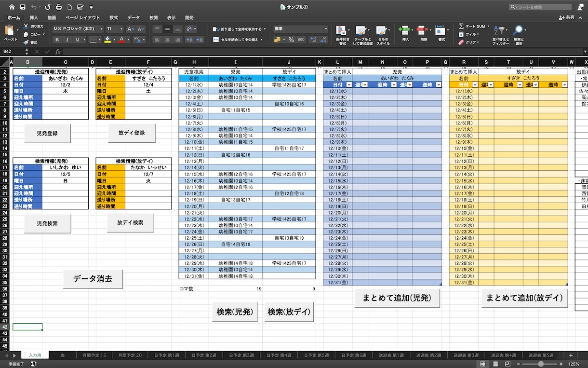The image size is (588, 368).
Task: Apply the yellow fill color bucket
Action: coord(107,40)
